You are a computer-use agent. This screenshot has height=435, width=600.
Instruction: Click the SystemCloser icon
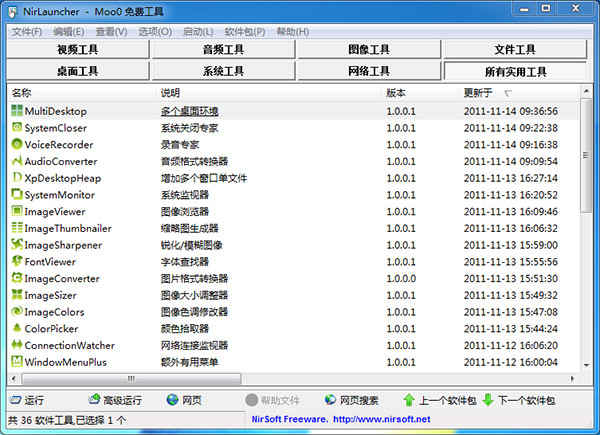[x=17, y=127]
